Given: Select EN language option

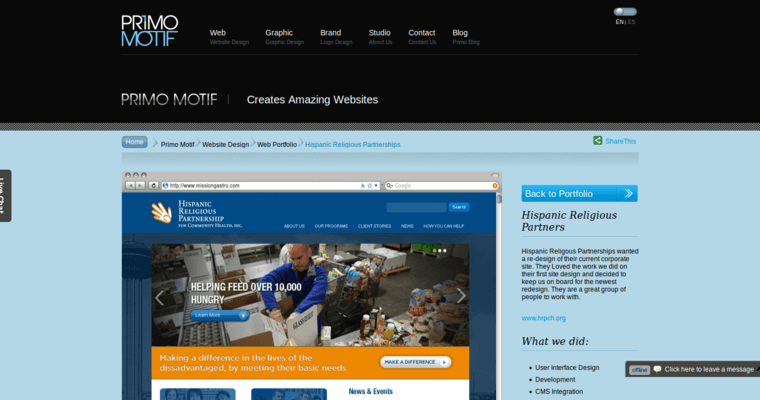Looking at the screenshot, I should click(619, 22).
